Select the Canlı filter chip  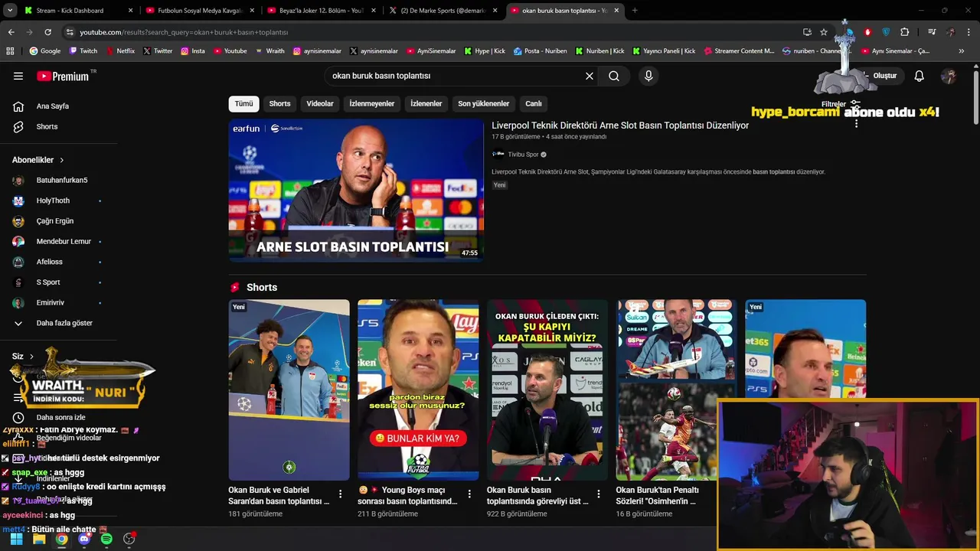click(x=534, y=103)
